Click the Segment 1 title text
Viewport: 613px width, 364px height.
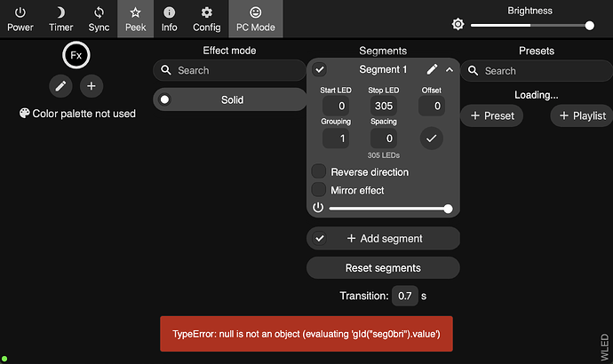[x=383, y=69]
